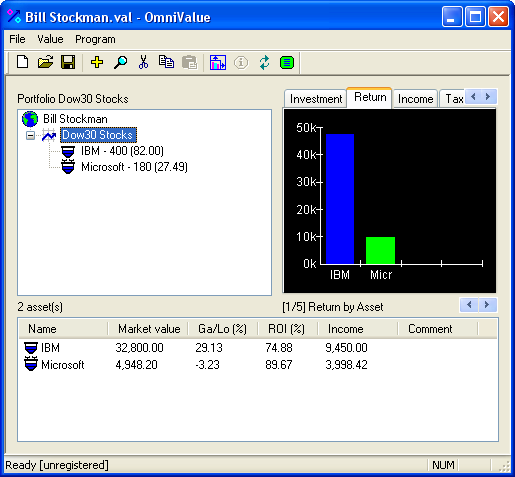Select the Bill Stockman root tree item
Image resolution: width=515 pixels, height=477 pixels.
(x=75, y=119)
